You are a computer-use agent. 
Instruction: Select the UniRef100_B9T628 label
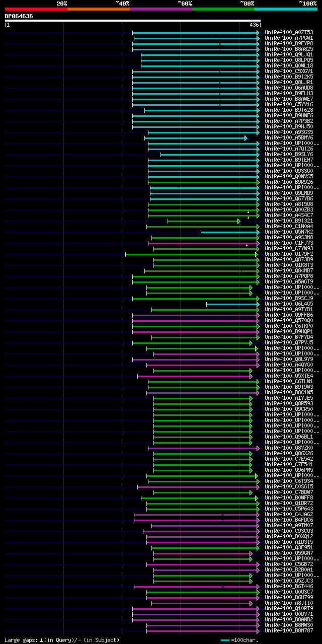[289, 110]
